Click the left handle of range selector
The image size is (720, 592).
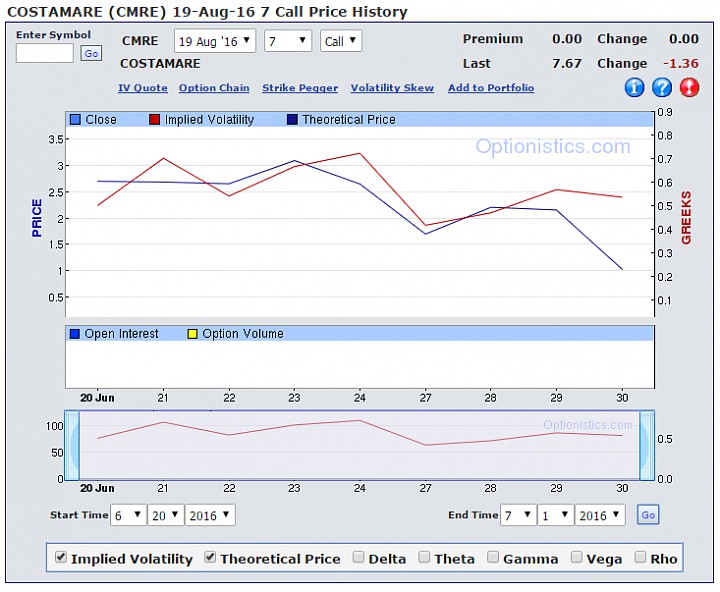tap(72, 445)
